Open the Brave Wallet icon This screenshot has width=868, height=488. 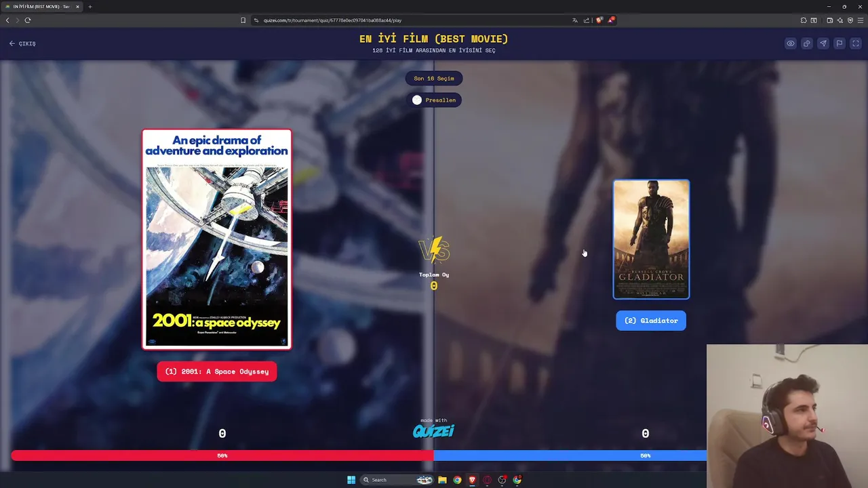coord(830,20)
